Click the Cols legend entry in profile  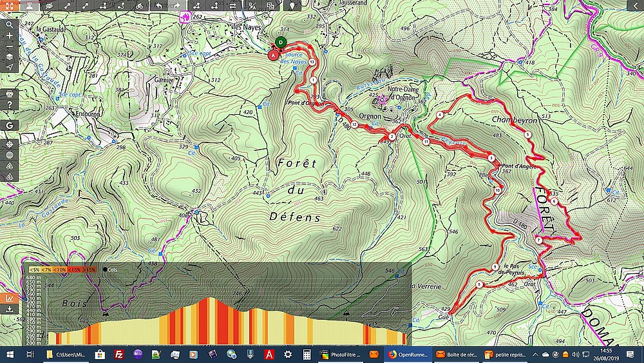pyautogui.click(x=111, y=270)
